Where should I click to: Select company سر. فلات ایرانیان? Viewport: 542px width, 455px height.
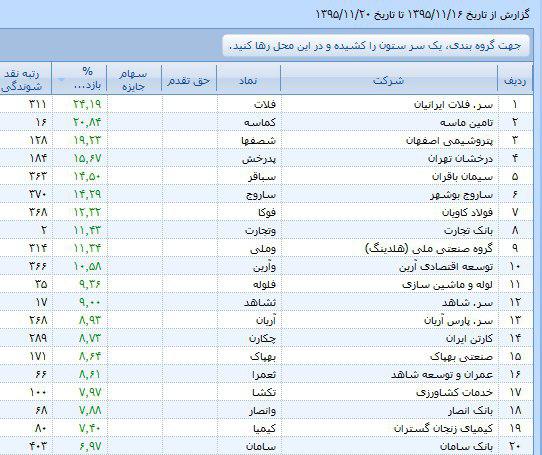click(x=453, y=104)
